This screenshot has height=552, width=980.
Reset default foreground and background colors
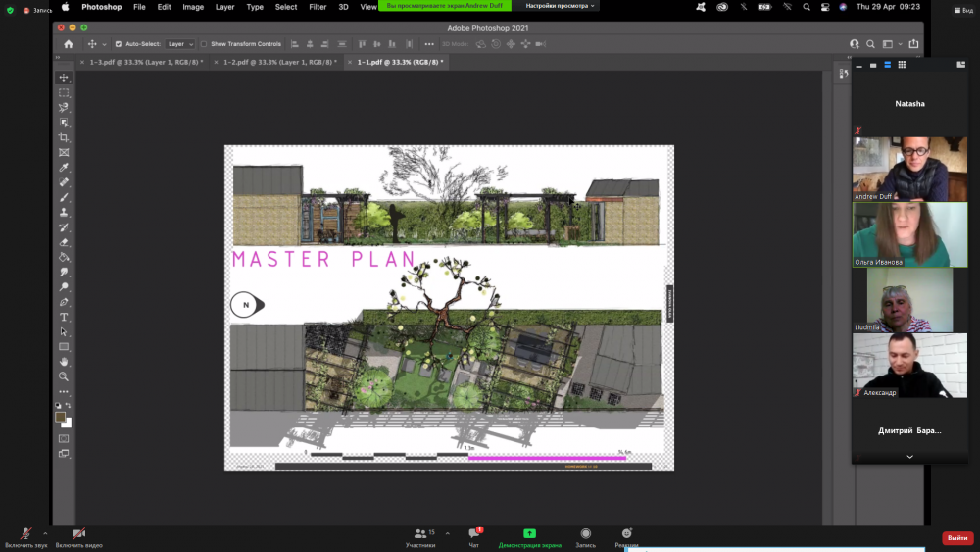coord(58,405)
